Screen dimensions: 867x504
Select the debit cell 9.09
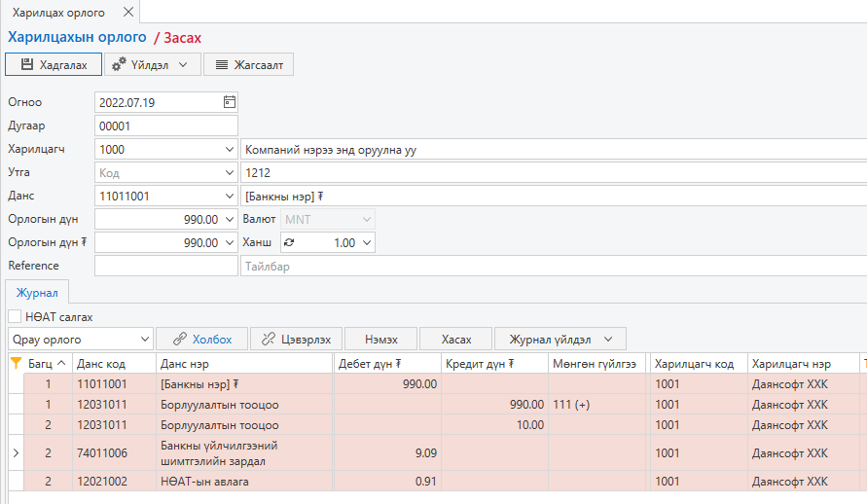pyautogui.click(x=387, y=452)
